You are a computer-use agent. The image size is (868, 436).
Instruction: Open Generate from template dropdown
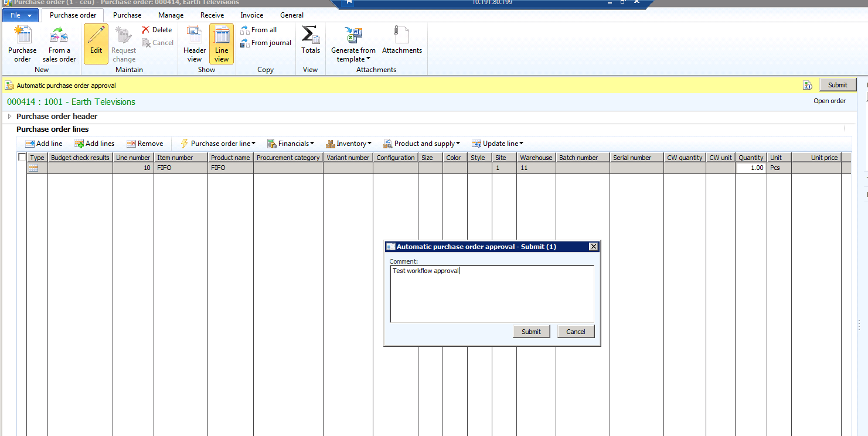pyautogui.click(x=353, y=54)
